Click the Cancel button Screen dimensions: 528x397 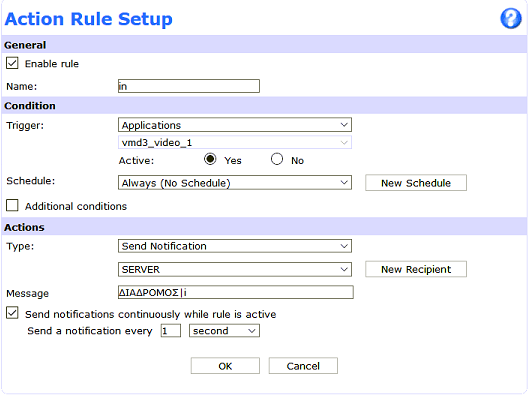[x=303, y=366]
